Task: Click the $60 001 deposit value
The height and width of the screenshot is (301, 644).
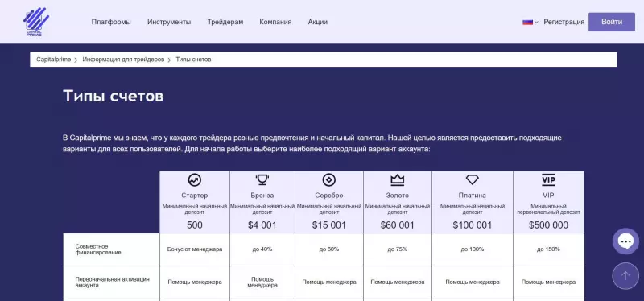Action: click(x=397, y=225)
